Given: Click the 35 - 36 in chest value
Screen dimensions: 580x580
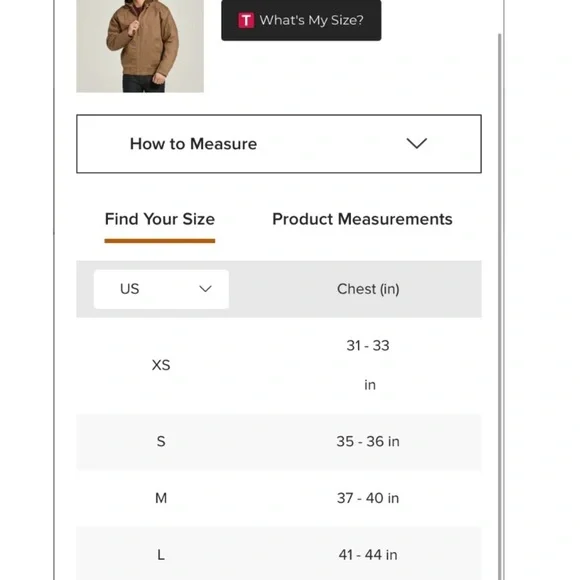Looking at the screenshot, I should tap(368, 442).
